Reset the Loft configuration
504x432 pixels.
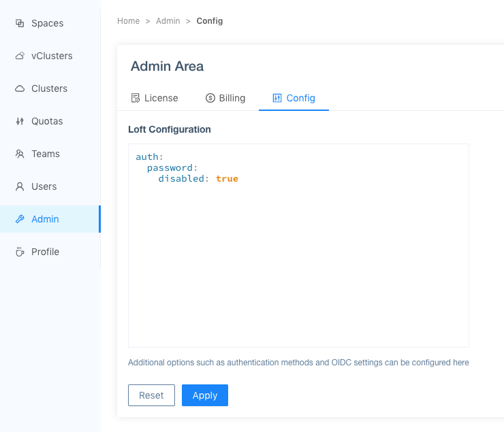(151, 395)
